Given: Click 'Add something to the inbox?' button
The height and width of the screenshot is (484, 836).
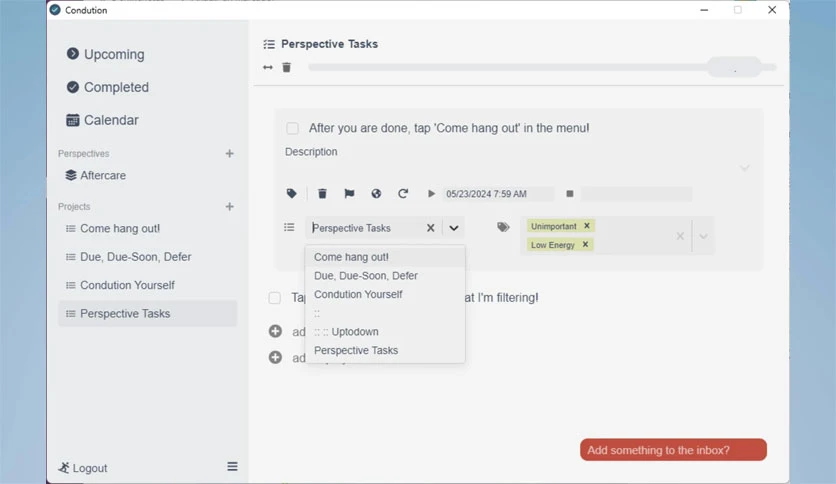Looking at the screenshot, I should [x=673, y=450].
